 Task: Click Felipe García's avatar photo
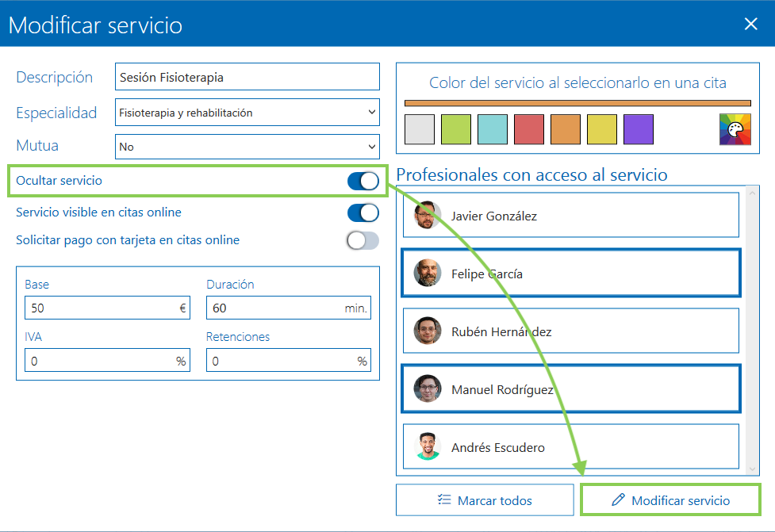pos(428,274)
